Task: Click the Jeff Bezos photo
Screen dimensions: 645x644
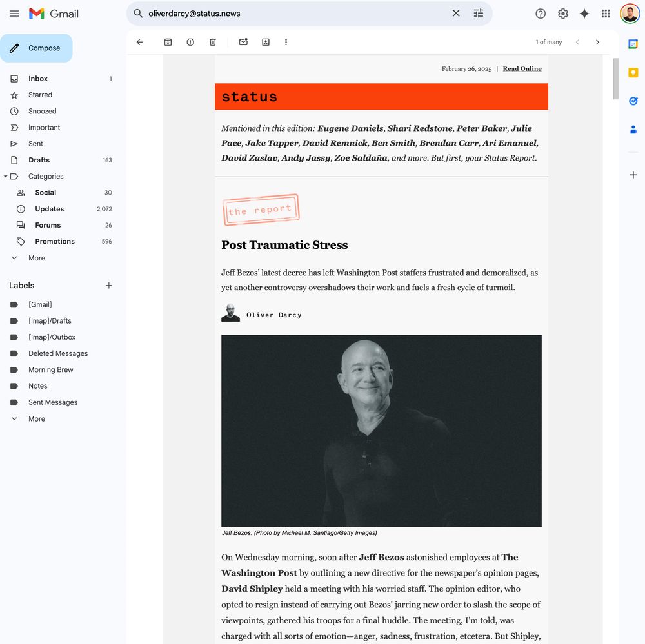Action: pos(381,431)
